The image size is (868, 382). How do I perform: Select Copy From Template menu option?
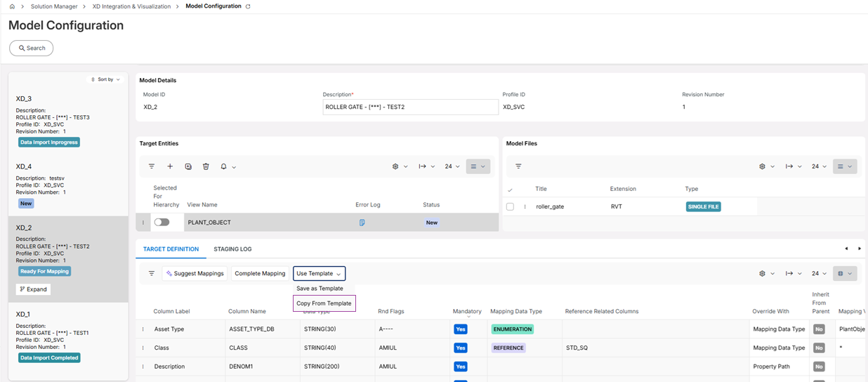(324, 303)
